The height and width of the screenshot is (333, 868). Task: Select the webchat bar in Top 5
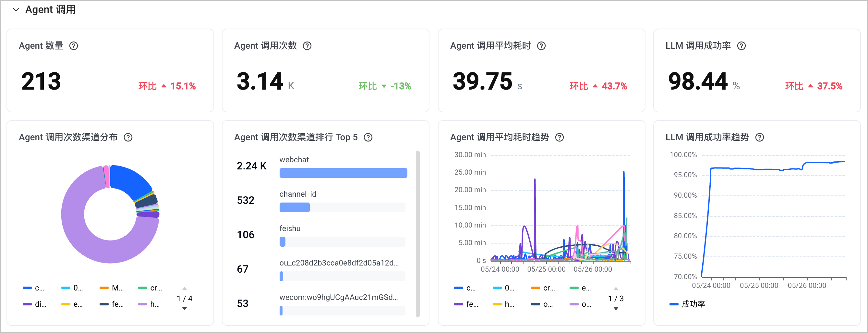click(344, 173)
